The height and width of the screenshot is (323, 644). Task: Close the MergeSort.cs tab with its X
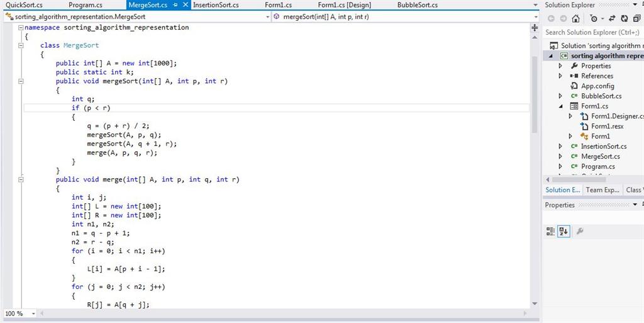tap(186, 5)
